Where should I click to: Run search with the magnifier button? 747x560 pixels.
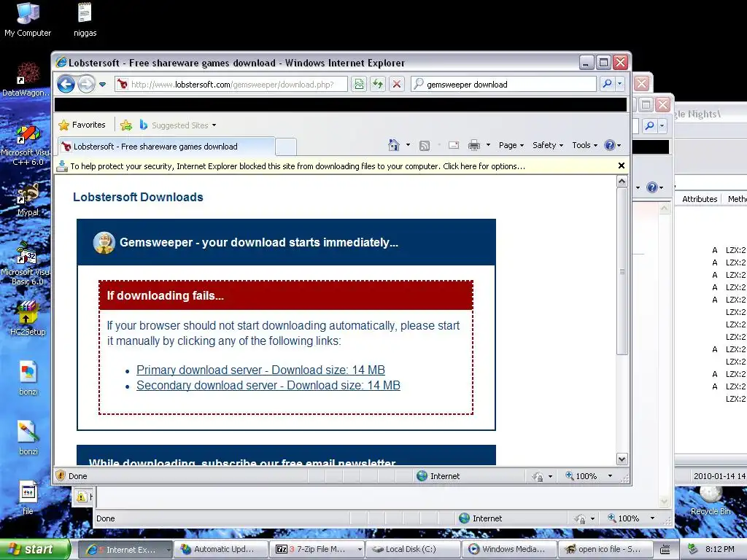(x=607, y=84)
